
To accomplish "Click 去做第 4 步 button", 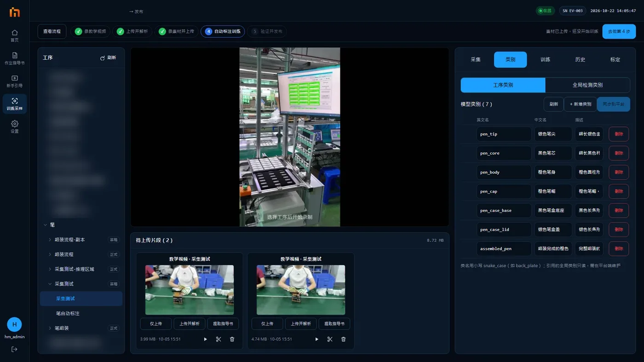I will coord(619,31).
